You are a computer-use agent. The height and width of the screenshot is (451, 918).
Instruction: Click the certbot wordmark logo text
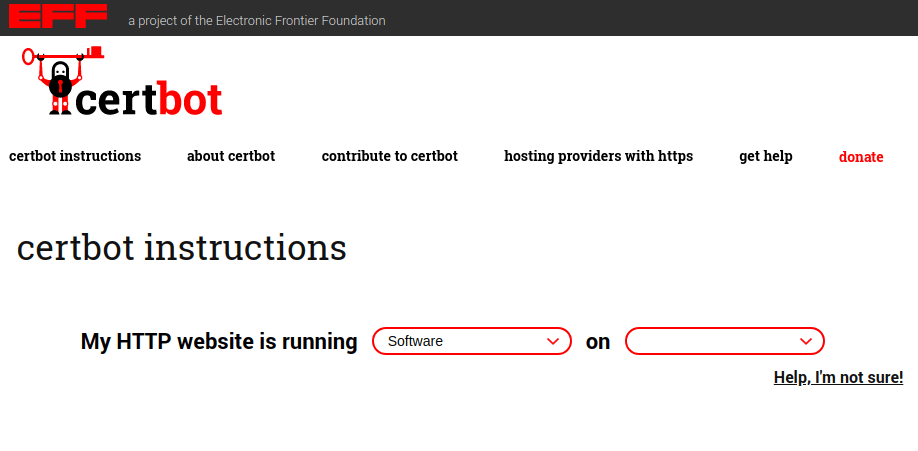click(x=150, y=99)
